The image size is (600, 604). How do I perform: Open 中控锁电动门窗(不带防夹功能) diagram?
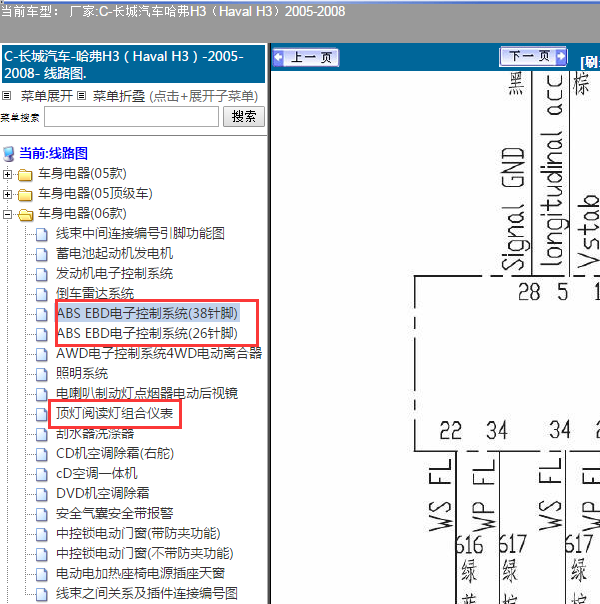(145, 554)
